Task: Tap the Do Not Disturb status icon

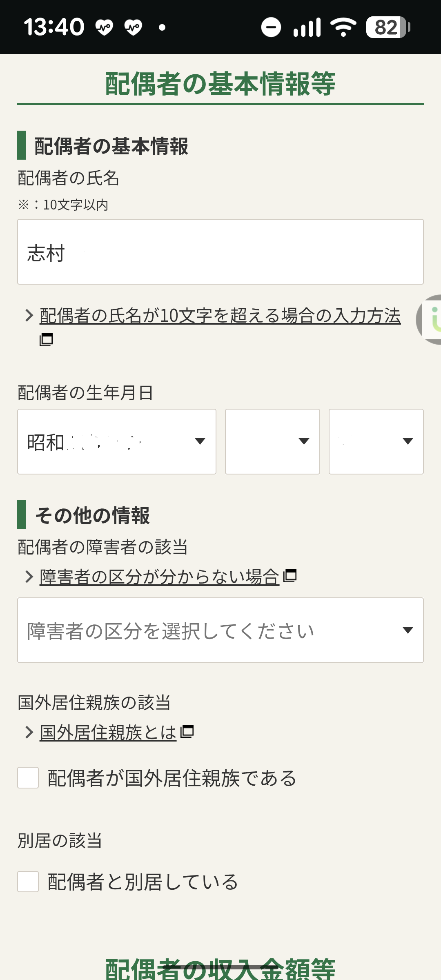Action: [x=271, y=27]
